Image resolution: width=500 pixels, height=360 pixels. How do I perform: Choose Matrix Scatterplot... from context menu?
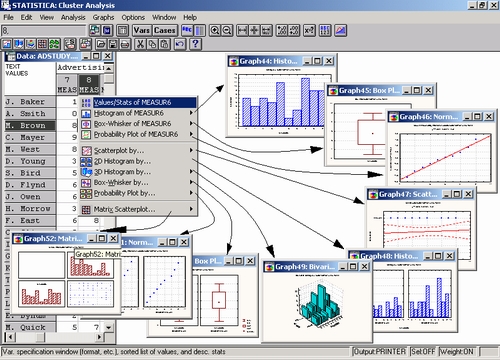(x=138, y=209)
